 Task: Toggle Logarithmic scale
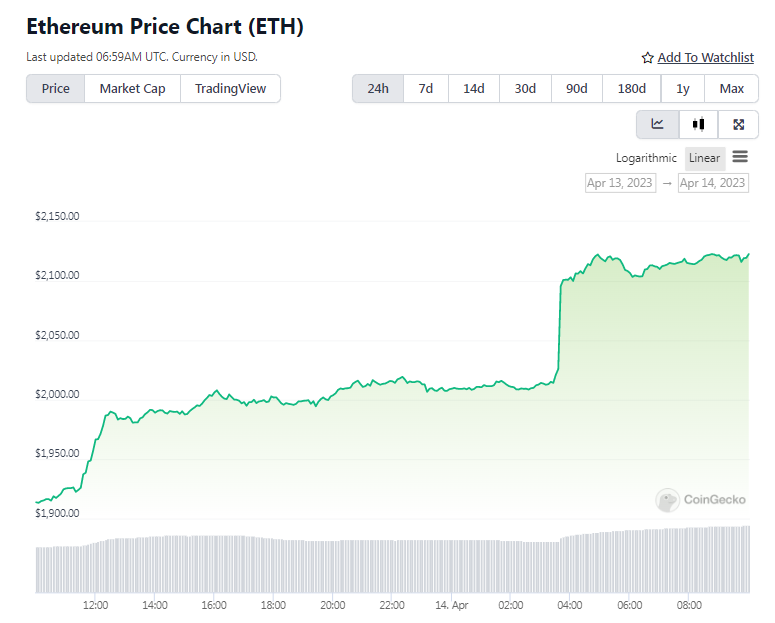(x=646, y=158)
